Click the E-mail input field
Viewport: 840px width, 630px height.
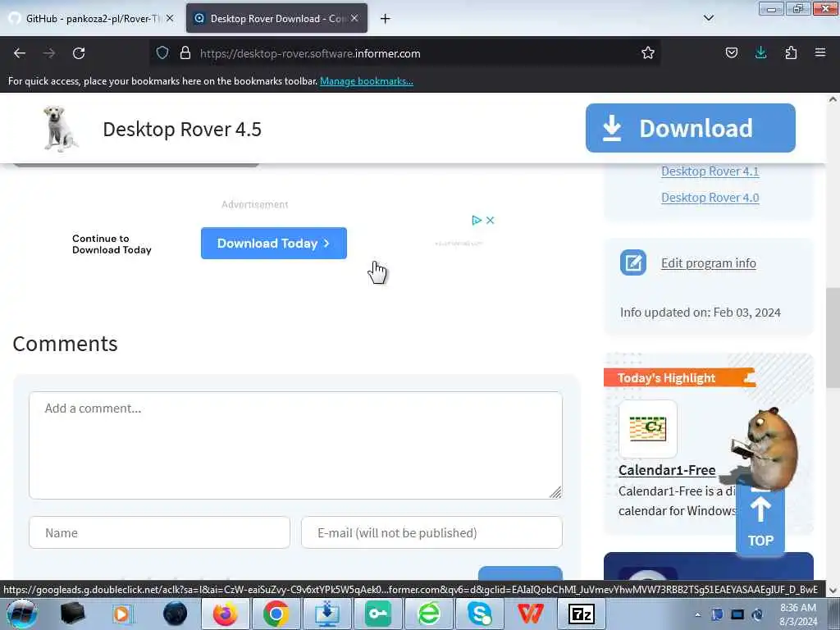coord(431,532)
